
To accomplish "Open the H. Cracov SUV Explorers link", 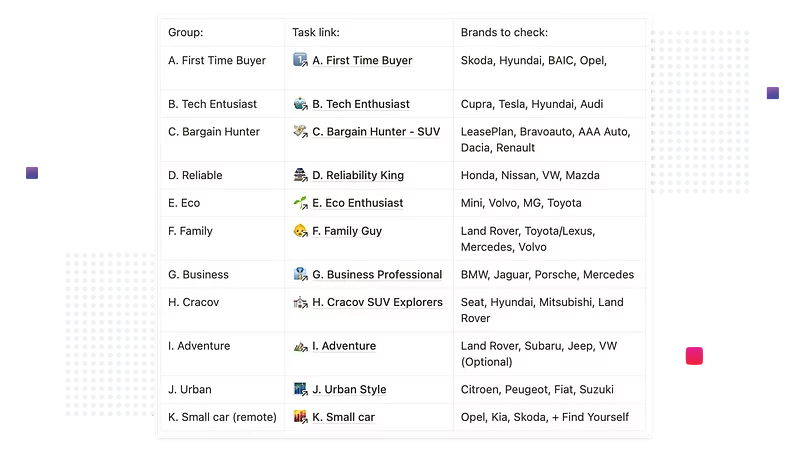I will point(377,303).
